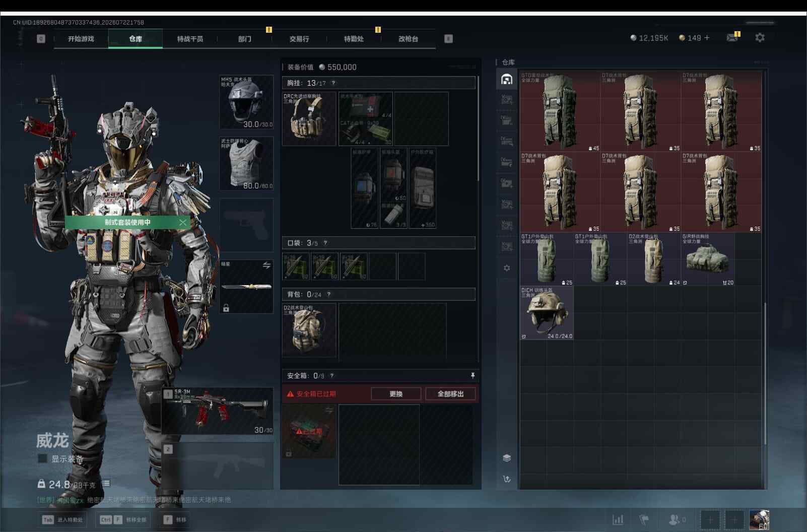Click the flag icon in bottom bar

644,519
